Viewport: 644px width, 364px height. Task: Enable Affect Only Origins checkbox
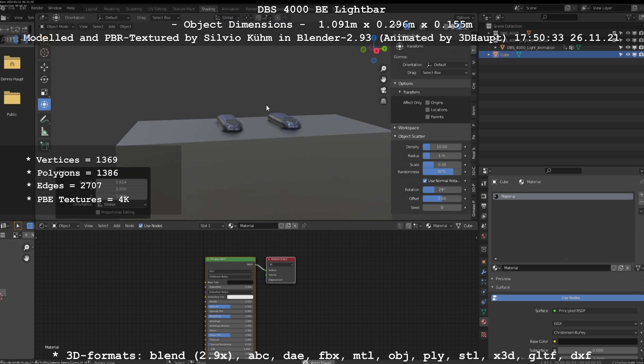tap(427, 103)
